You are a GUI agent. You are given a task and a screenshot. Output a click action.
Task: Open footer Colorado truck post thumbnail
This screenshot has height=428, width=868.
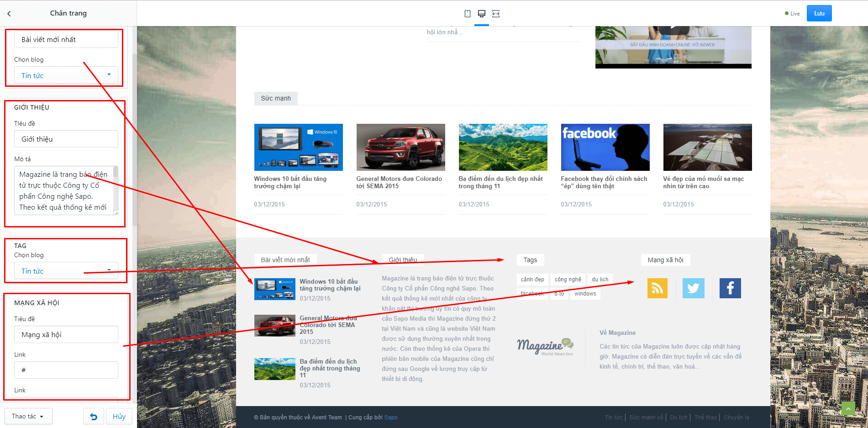point(275,326)
